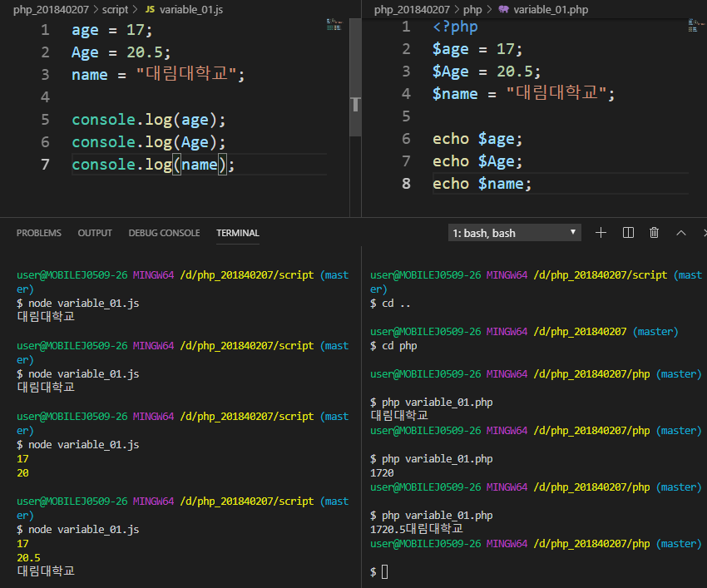Image resolution: width=707 pixels, height=588 pixels.
Task: Click the '<?php' opening tag
Action: point(455,27)
